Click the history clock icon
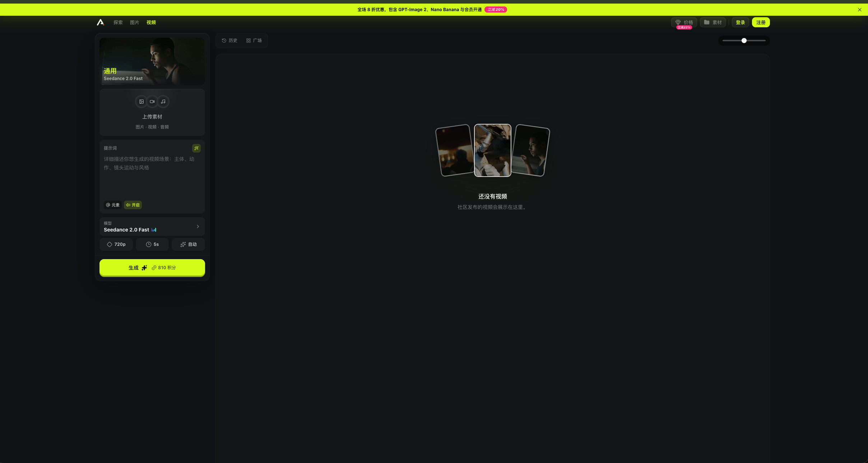868x463 pixels. point(224,41)
